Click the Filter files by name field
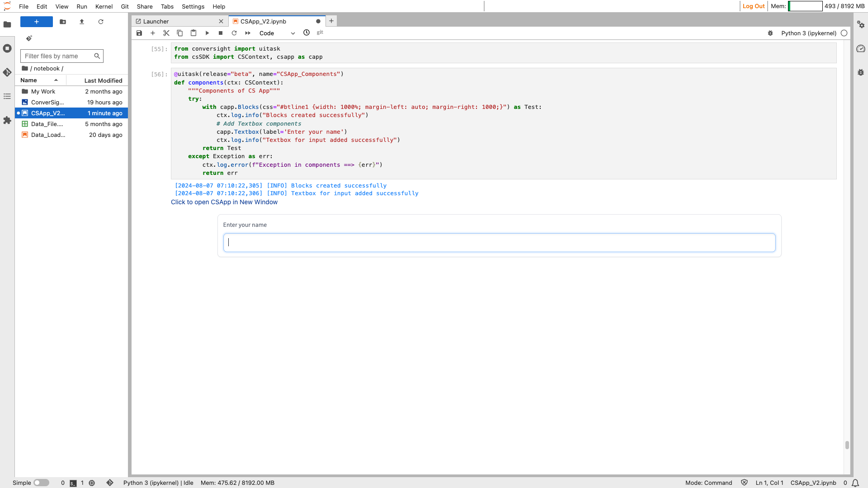Image resolution: width=868 pixels, height=488 pixels. 61,56
